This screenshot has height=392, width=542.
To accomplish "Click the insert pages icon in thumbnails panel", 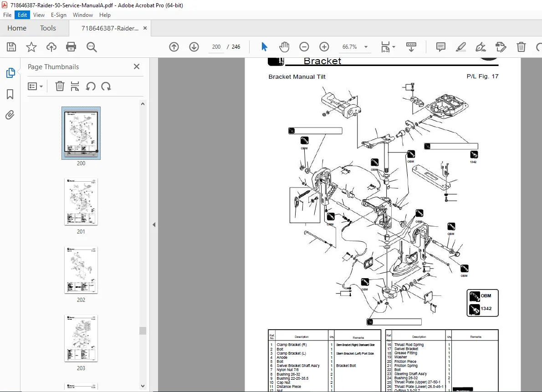I will point(75,86).
